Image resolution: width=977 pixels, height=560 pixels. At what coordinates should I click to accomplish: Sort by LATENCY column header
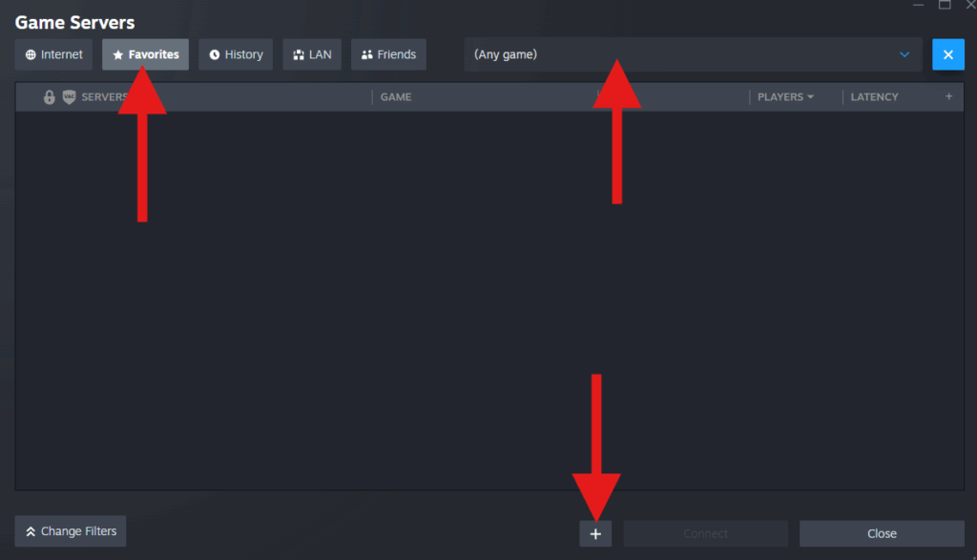874,97
